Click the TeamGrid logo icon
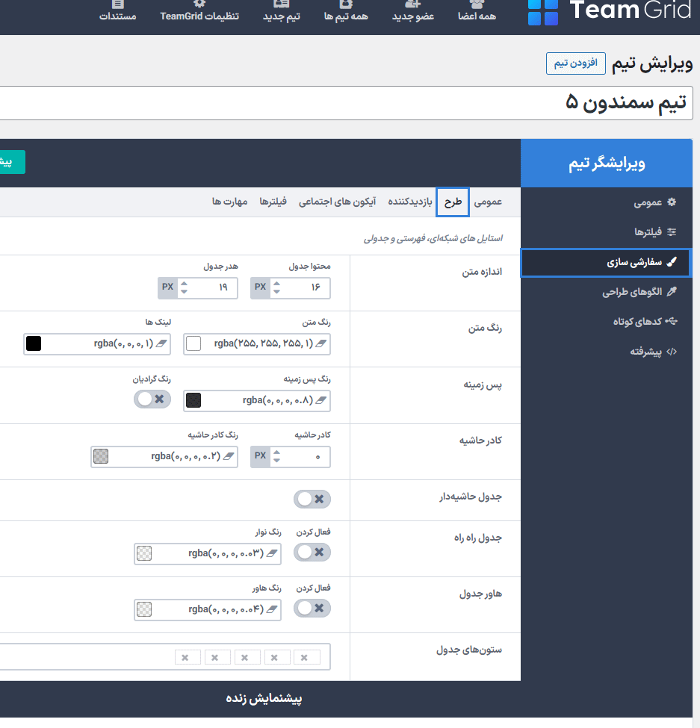 [x=542, y=11]
